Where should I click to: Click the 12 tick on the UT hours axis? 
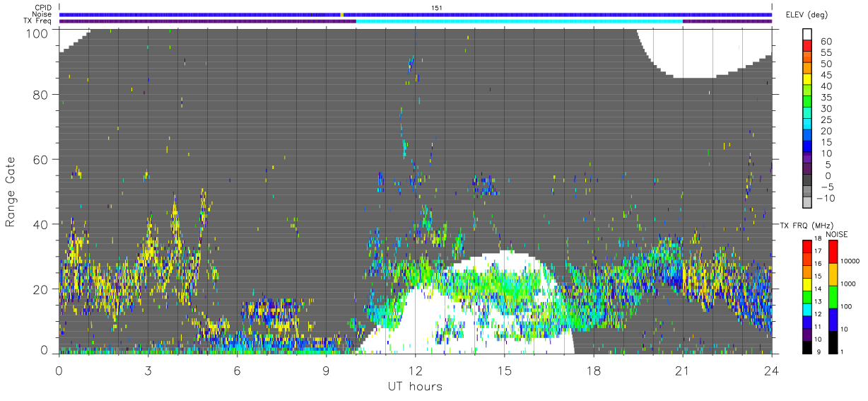[415, 370]
